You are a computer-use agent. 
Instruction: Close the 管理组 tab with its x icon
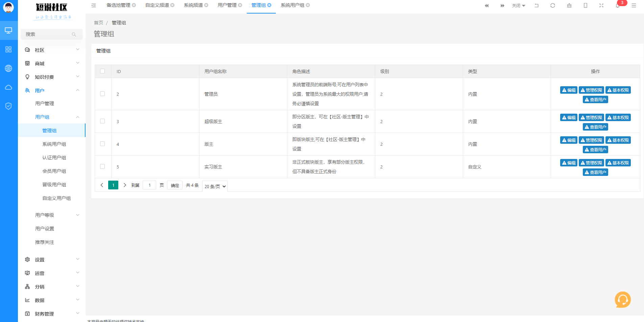click(269, 5)
